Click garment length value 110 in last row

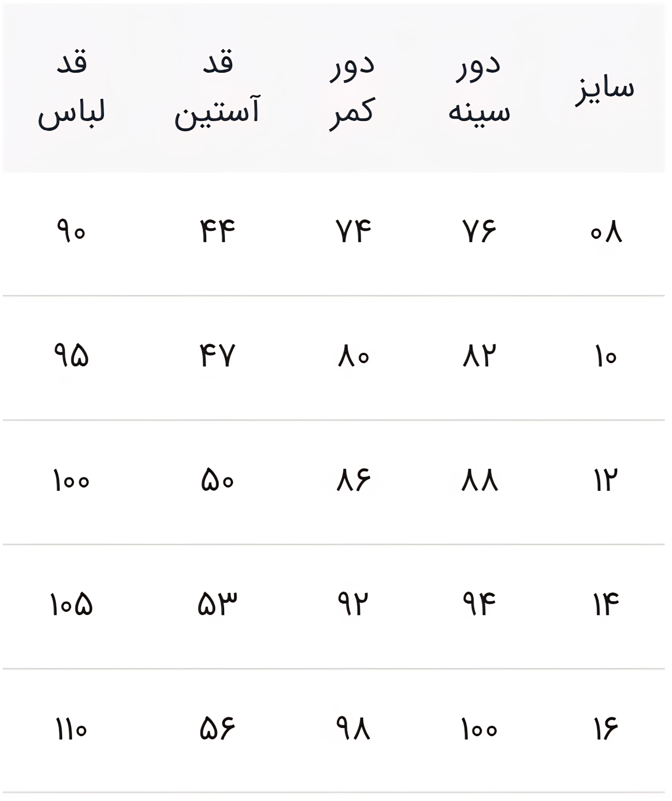[x=71, y=729]
